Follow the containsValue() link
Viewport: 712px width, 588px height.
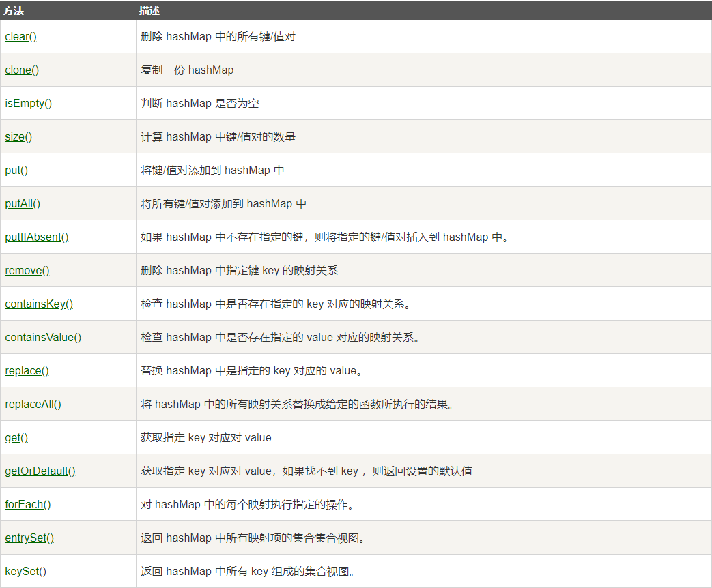point(43,337)
